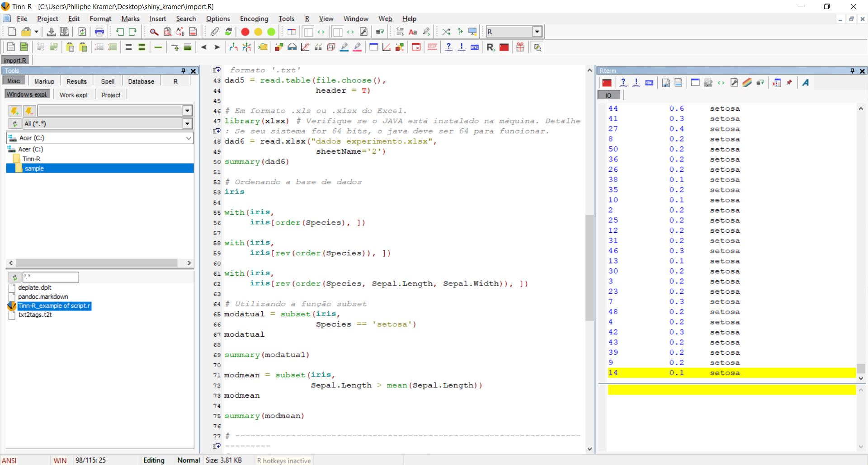Viewport: 868px width, 465px height.
Task: Open the Acer (C:) drive dropdown
Action: [x=189, y=138]
